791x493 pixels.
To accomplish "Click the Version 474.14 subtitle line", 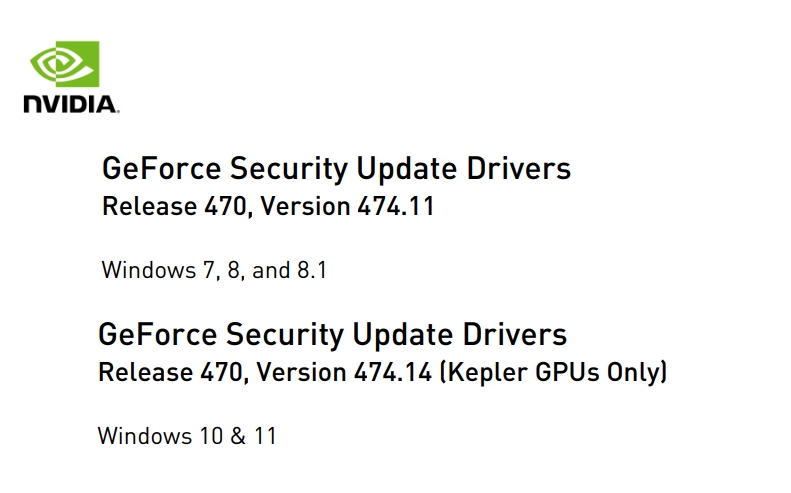I will [382, 372].
